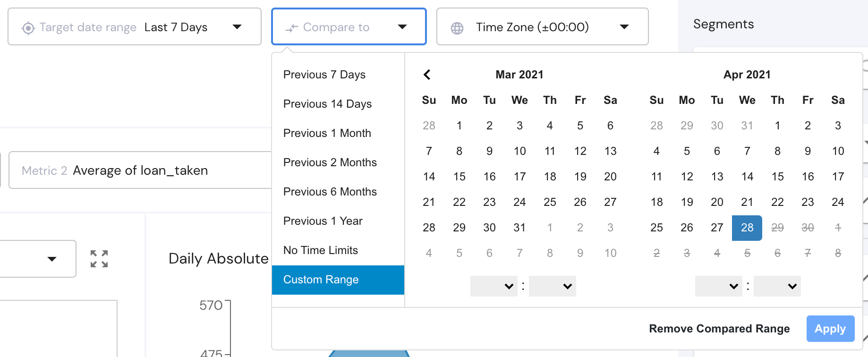Pick April 14 in Apr 2021 calendar
Viewport: 868px width, 357px height.
(747, 177)
